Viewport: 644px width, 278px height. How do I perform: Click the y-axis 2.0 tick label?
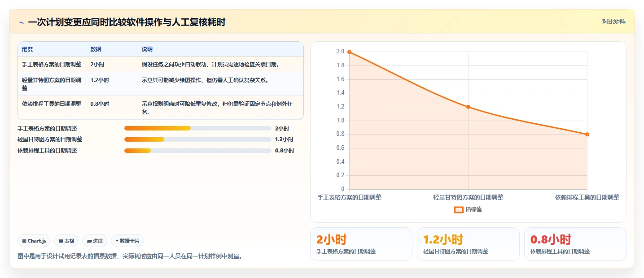pos(340,52)
